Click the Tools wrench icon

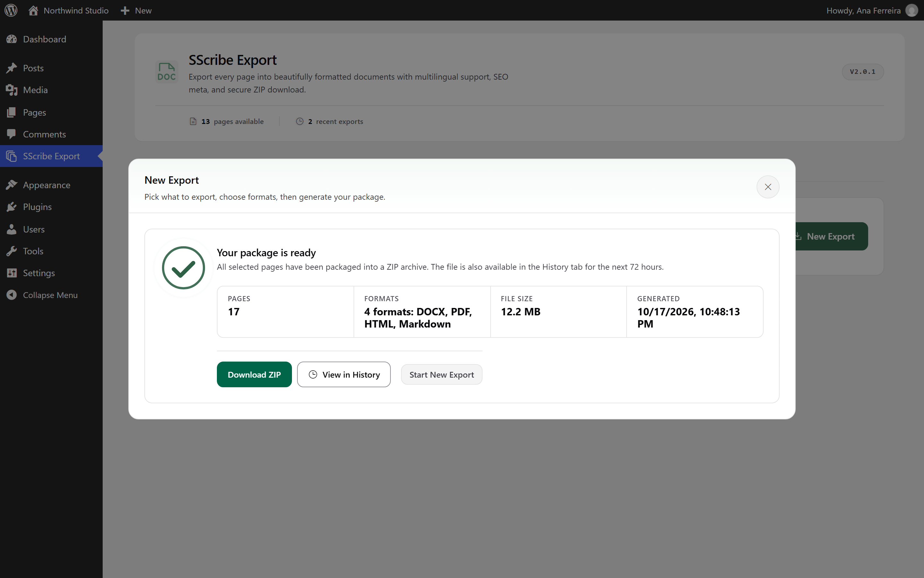12,251
